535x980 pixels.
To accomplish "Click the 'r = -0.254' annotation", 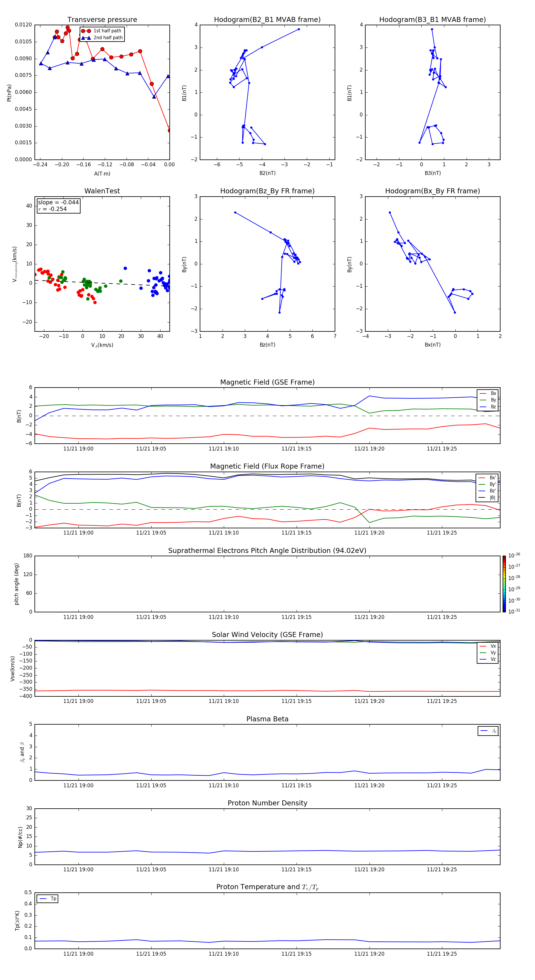I will (x=53, y=209).
